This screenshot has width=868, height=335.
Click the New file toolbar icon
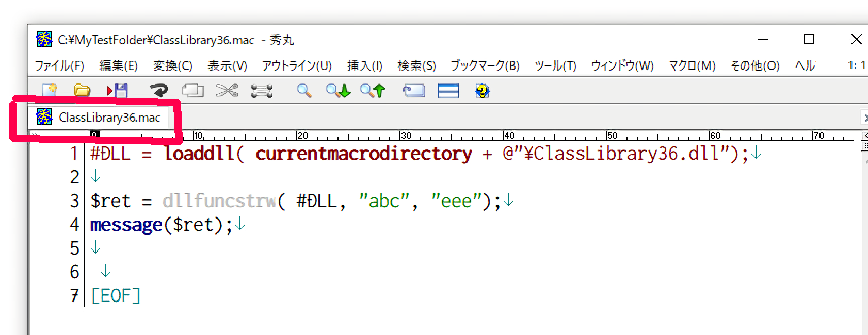coord(50,91)
